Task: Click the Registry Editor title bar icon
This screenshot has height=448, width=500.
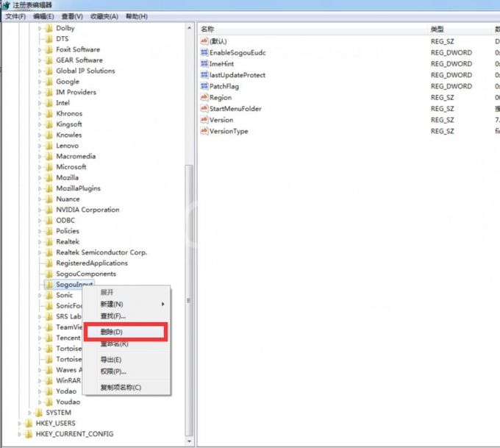Action: pos(6,5)
